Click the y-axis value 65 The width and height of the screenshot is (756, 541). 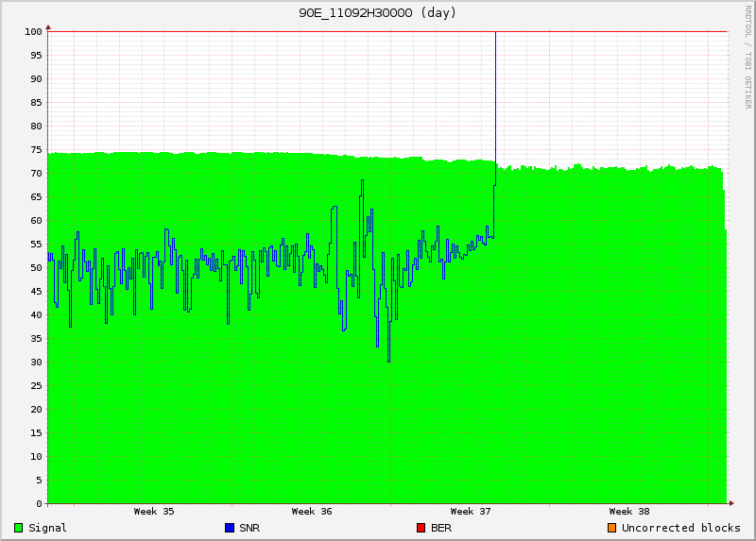coord(36,197)
